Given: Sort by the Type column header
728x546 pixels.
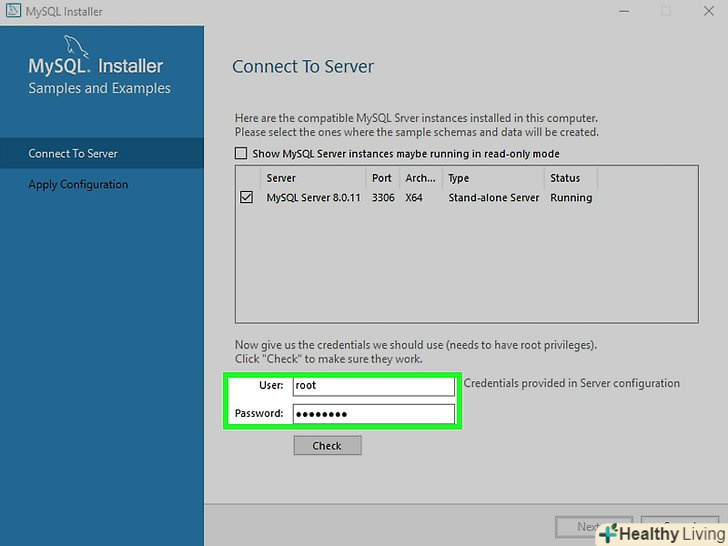Looking at the screenshot, I should click(x=494, y=178).
